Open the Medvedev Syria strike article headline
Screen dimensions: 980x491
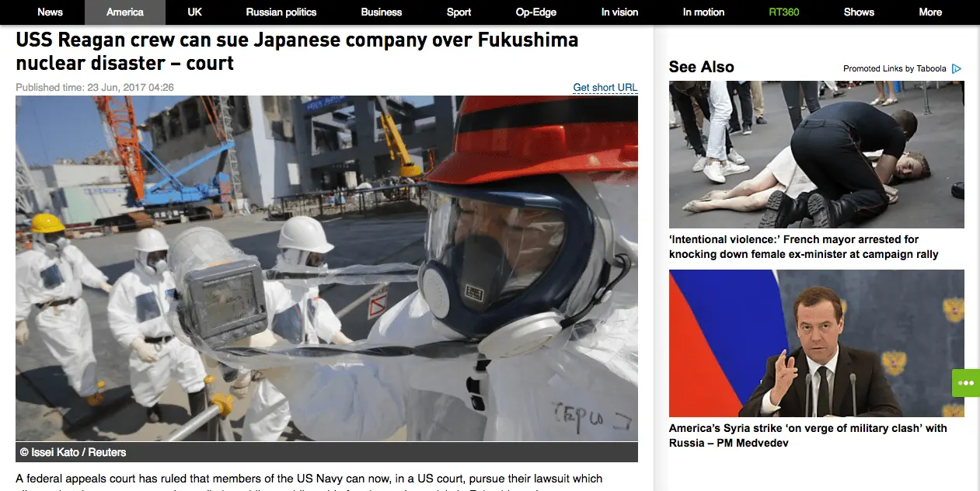click(808, 436)
